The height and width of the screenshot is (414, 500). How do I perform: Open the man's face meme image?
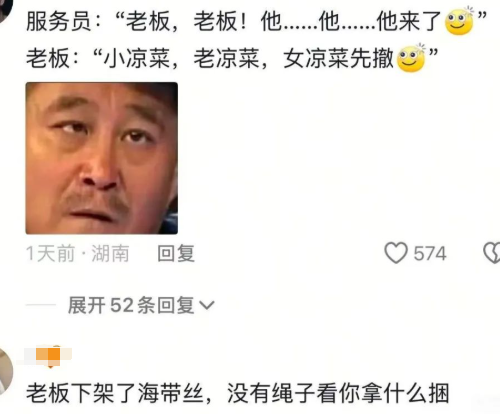102,158
